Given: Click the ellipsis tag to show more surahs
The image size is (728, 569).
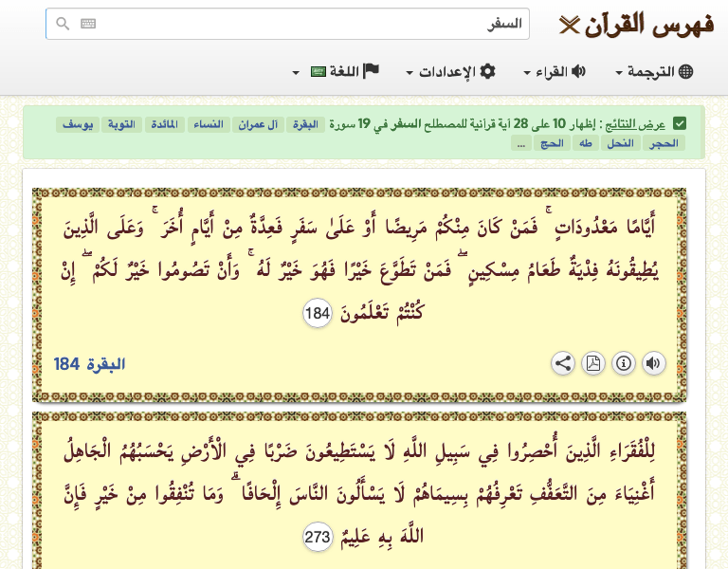Looking at the screenshot, I should [x=520, y=144].
